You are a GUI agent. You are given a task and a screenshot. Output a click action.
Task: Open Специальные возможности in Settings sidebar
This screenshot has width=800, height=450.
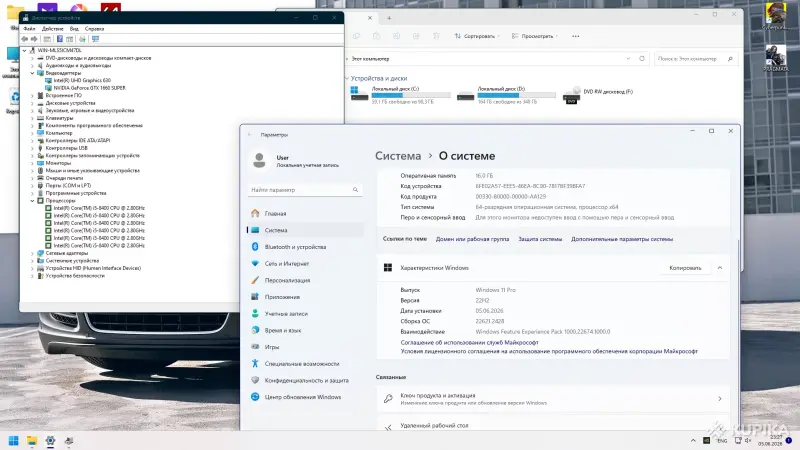pos(305,364)
